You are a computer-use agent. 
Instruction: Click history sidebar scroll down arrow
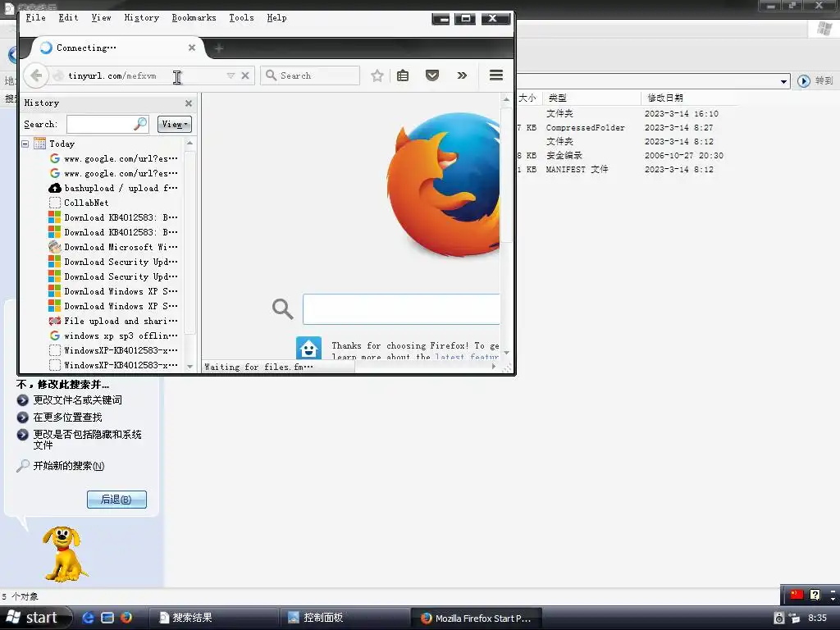pyautogui.click(x=189, y=367)
